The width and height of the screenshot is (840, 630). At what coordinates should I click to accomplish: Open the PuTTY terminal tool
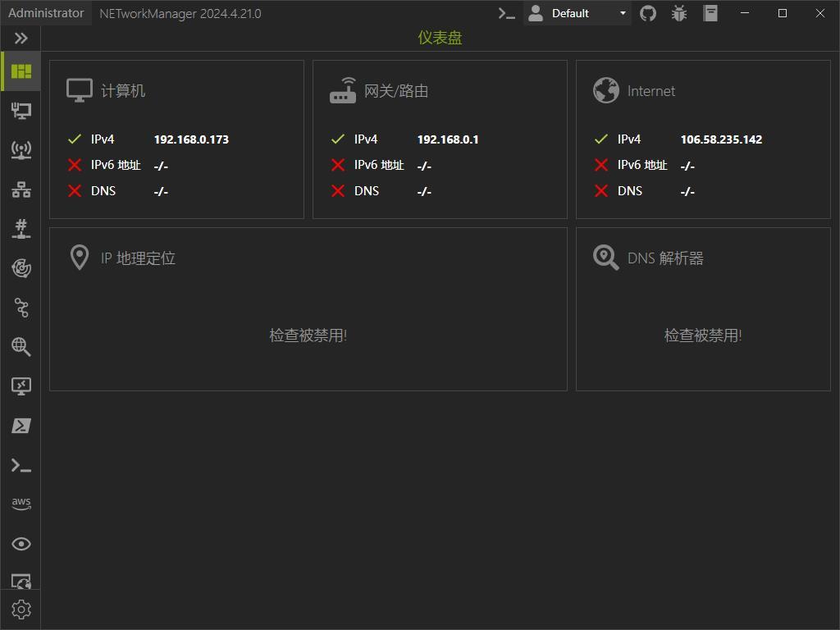[x=21, y=465]
